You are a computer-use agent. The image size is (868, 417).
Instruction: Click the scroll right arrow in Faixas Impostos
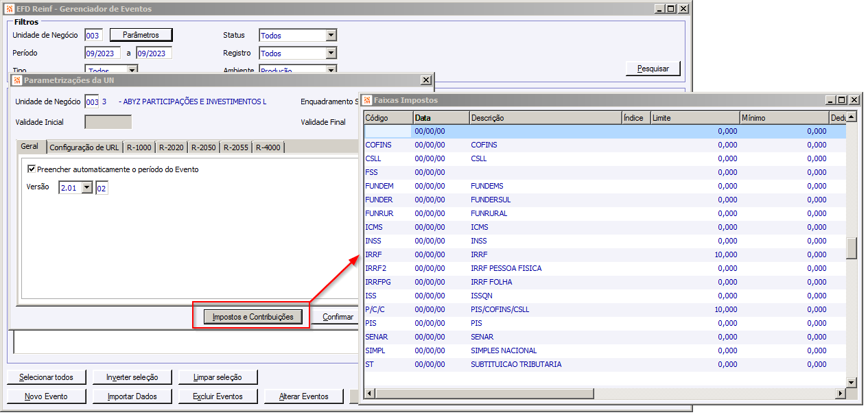point(840,394)
